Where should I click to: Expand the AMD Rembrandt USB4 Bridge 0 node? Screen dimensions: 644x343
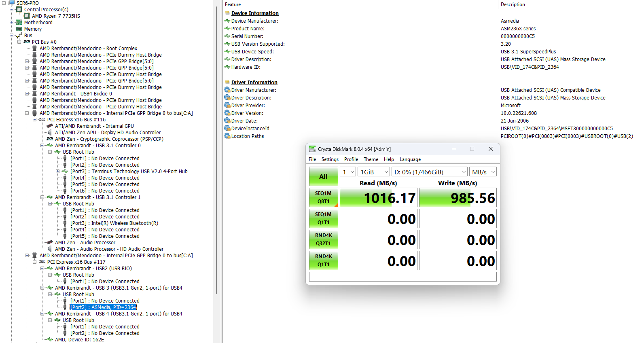click(x=27, y=93)
